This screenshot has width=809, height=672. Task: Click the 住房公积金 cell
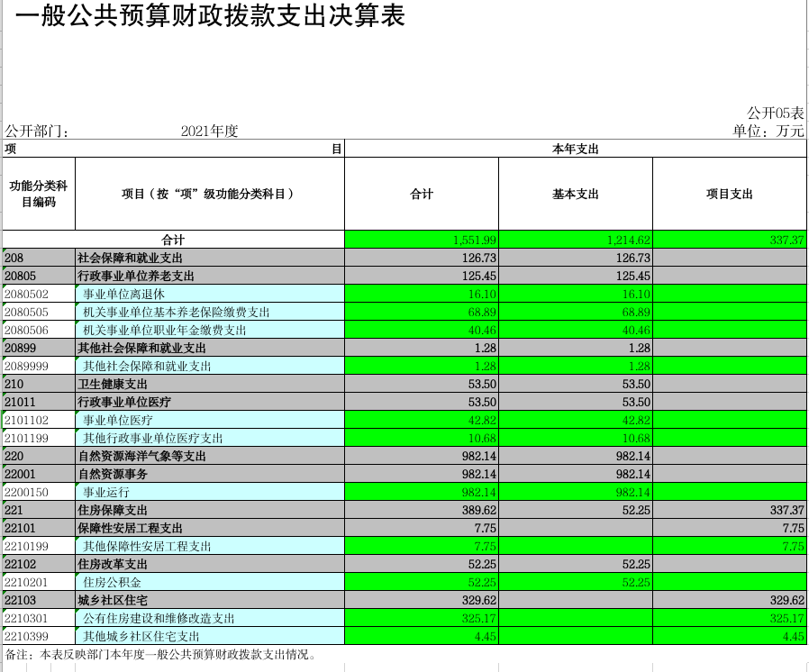click(210, 582)
